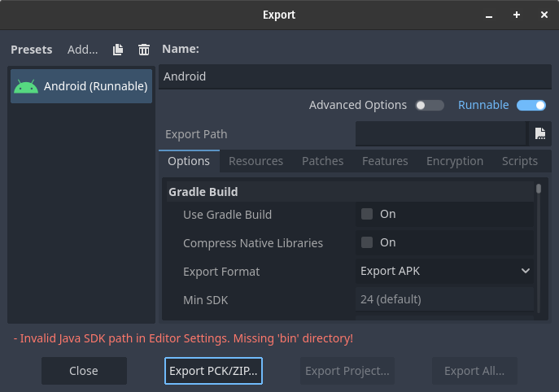Check Compress Native Libraries option
The image size is (559, 392).
pos(367,242)
